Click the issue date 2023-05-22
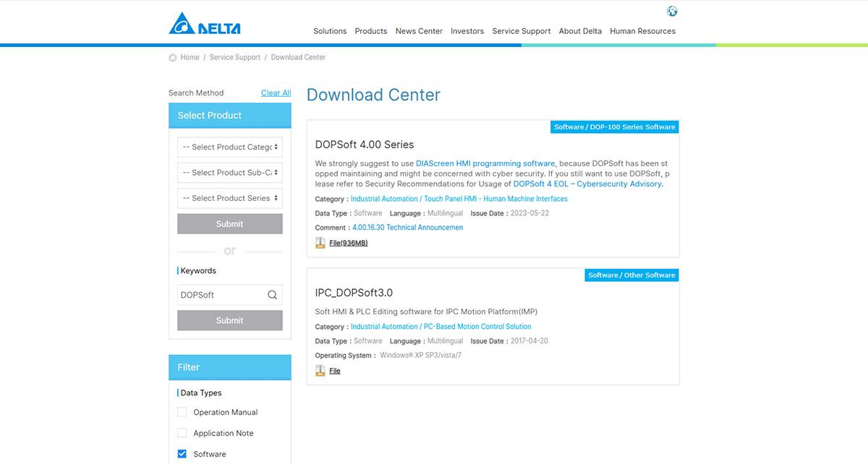 click(x=530, y=213)
